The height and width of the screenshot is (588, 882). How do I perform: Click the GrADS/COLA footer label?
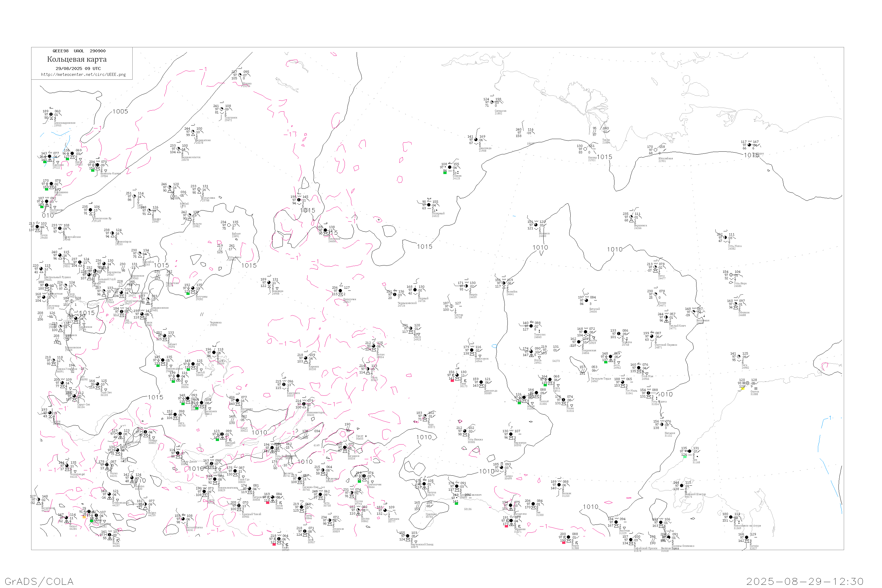point(39,582)
